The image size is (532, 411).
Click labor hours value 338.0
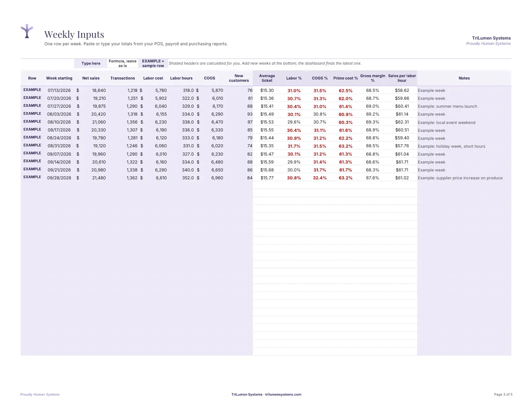[187, 122]
